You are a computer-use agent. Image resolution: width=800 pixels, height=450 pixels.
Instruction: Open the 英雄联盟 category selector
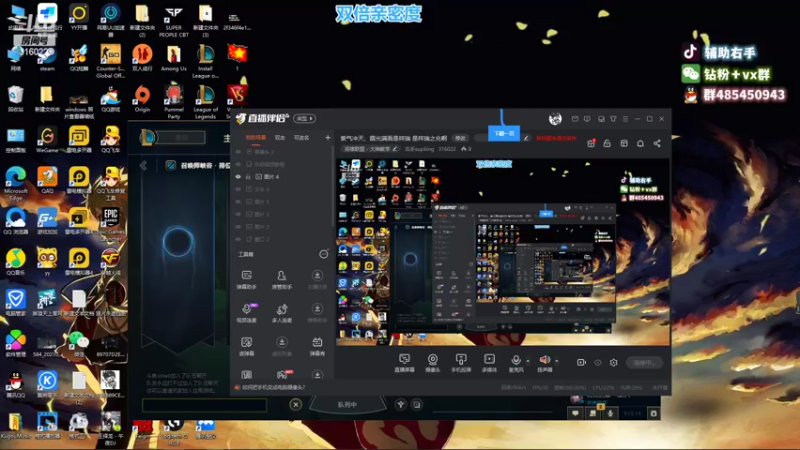(x=370, y=149)
